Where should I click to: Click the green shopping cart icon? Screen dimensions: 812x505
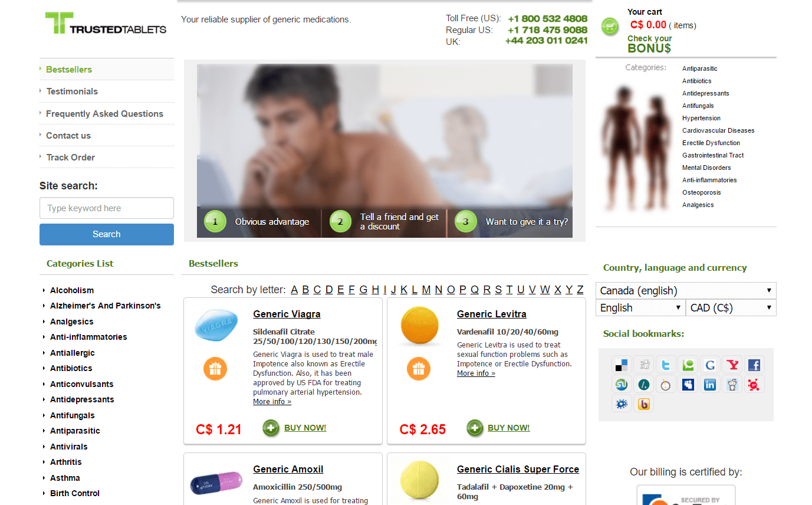click(x=610, y=26)
